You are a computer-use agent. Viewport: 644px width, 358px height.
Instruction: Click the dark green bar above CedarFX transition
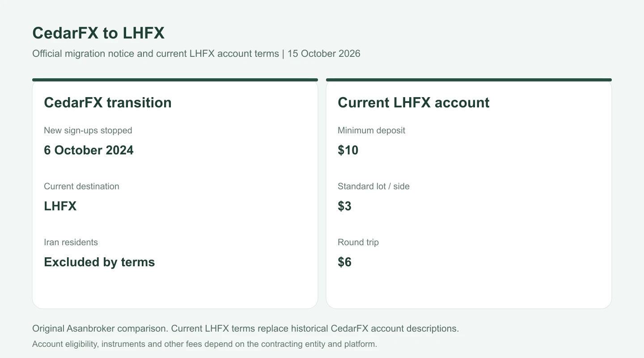coord(175,80)
